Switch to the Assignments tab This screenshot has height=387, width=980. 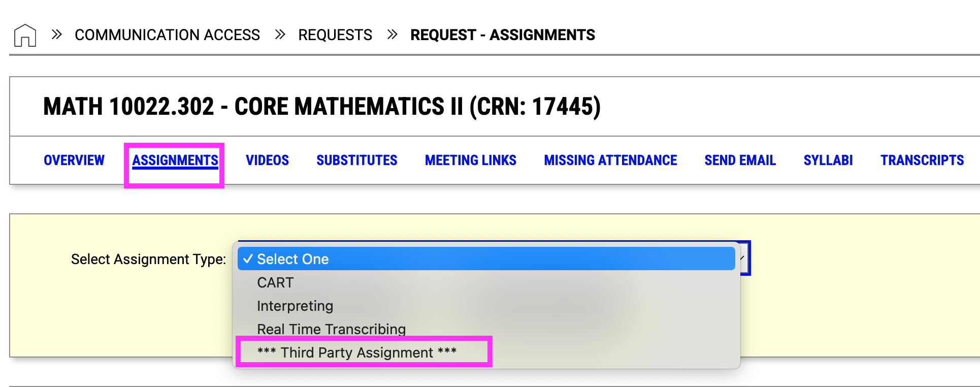(x=175, y=160)
